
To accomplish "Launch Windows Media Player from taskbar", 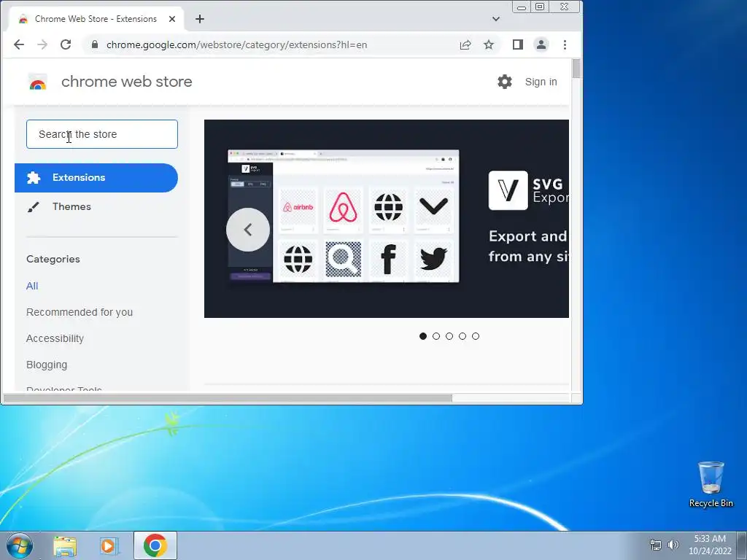I will point(109,545).
